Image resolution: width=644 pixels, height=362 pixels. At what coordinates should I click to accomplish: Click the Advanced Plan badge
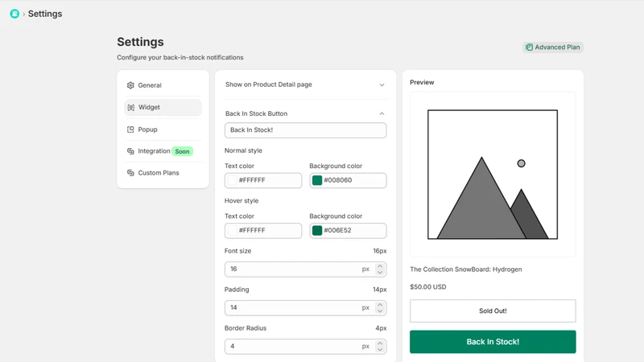553,47
